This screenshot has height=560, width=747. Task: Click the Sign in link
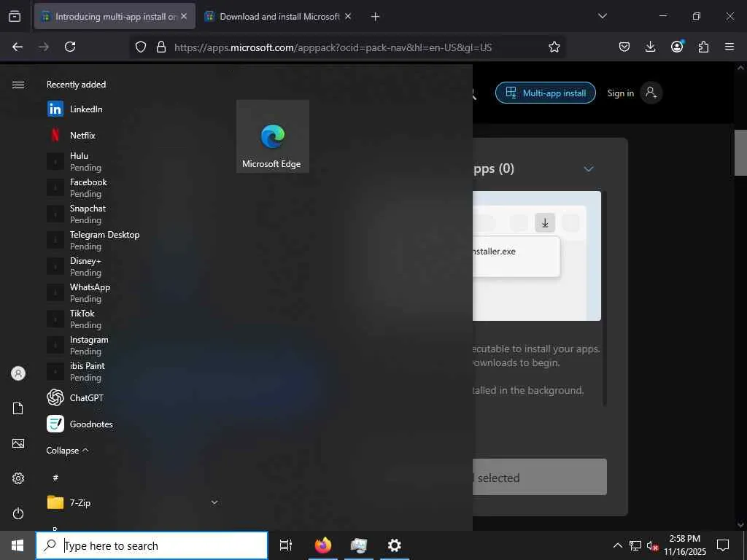coord(620,93)
